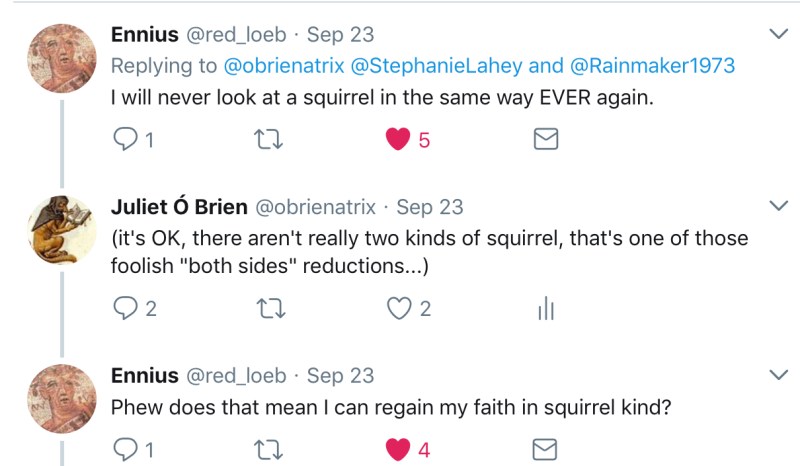Unlike the tweet with 5 likes
This screenshot has width=800, height=466.
(x=399, y=140)
